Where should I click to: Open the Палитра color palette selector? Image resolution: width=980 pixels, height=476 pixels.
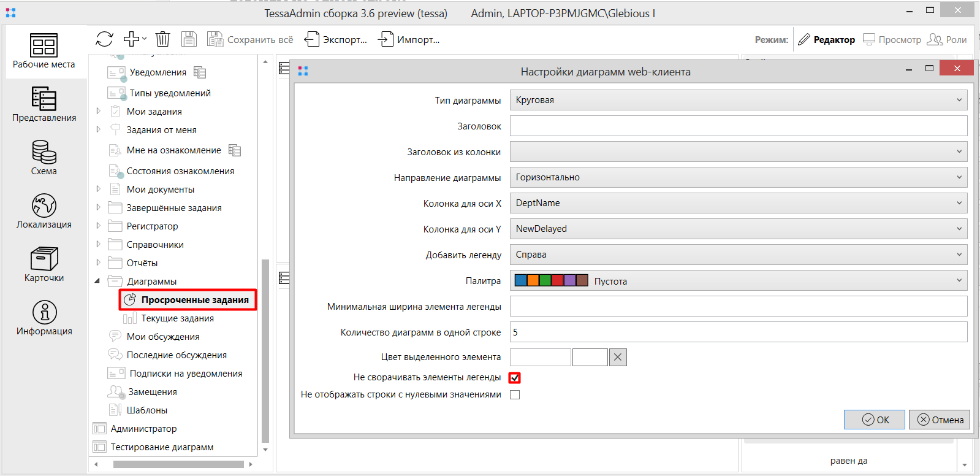click(x=738, y=280)
